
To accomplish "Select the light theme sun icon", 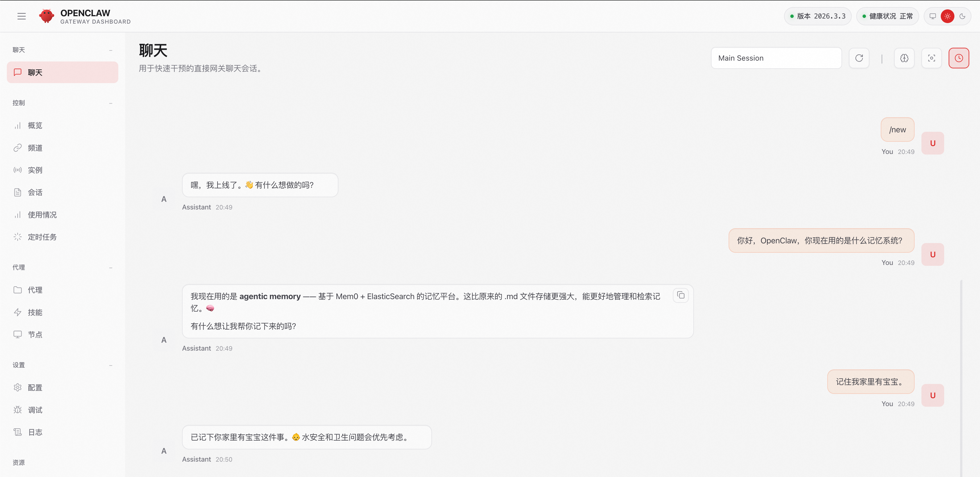I will (x=947, y=16).
